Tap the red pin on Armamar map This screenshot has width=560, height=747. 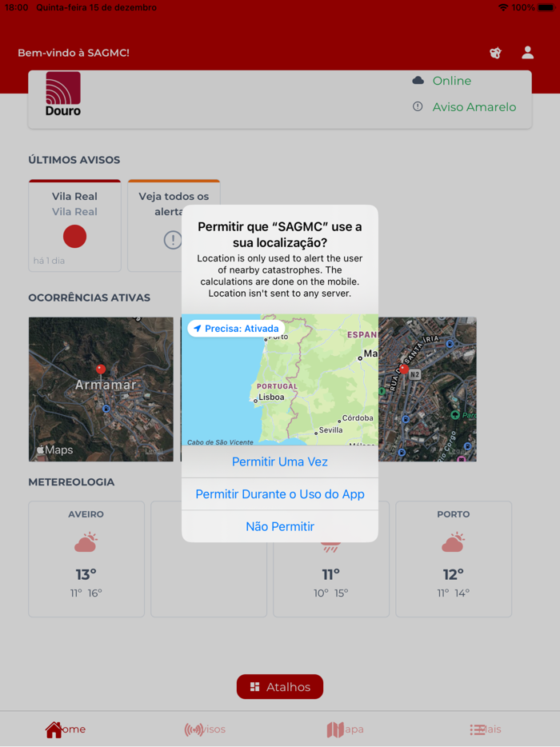pyautogui.click(x=101, y=370)
